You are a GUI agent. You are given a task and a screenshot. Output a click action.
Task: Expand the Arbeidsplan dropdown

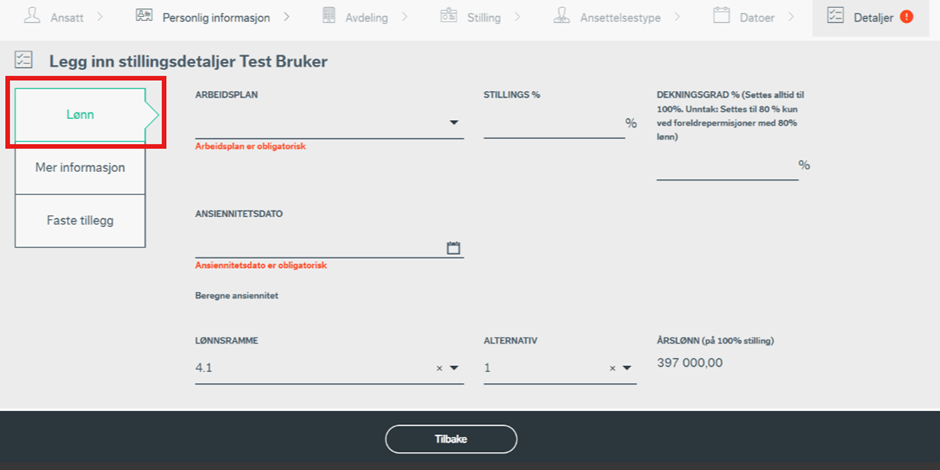(453, 123)
